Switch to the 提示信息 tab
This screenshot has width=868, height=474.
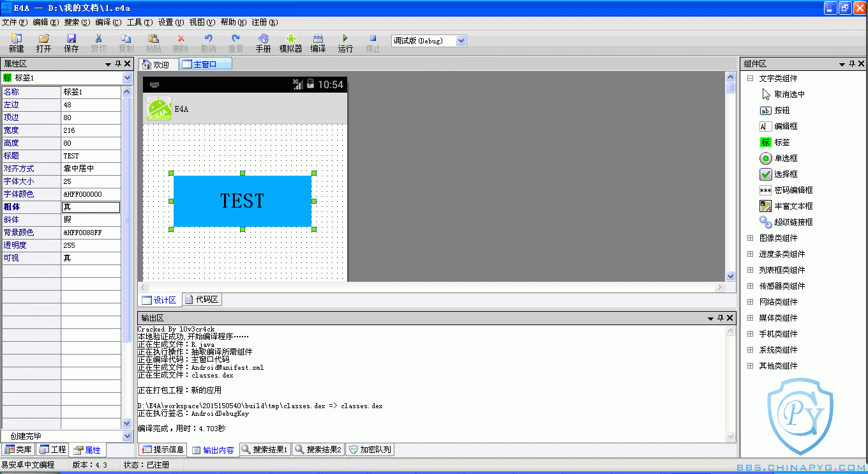tap(163, 450)
